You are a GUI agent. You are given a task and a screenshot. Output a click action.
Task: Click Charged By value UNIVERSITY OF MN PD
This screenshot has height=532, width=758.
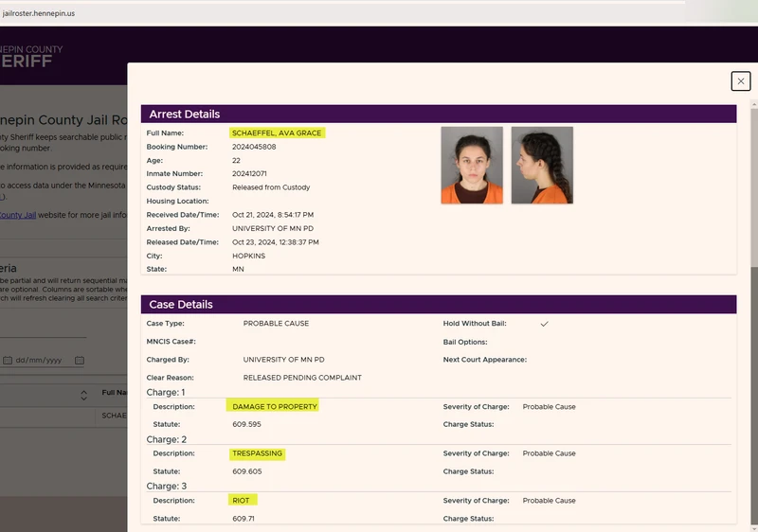pyautogui.click(x=283, y=360)
